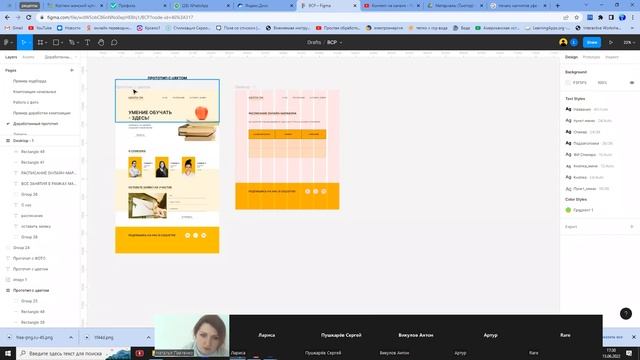The width and height of the screenshot is (640, 360).
Task: Open browser extensions puzzle icon
Action: click(x=600, y=18)
